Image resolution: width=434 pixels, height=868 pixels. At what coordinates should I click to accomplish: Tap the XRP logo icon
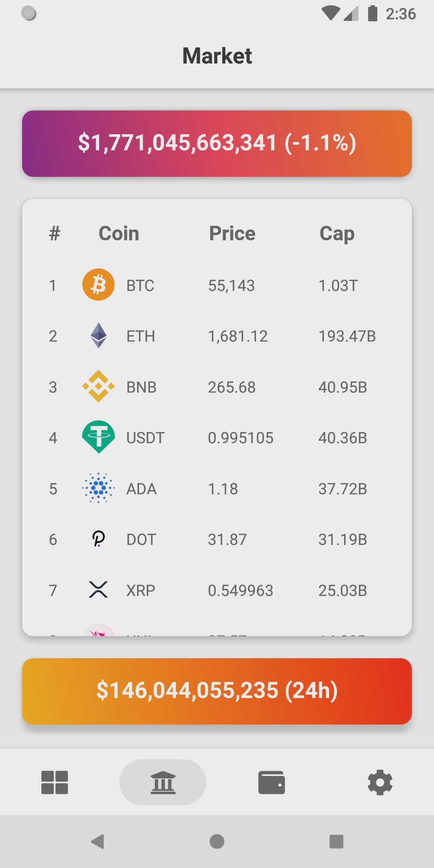98,590
